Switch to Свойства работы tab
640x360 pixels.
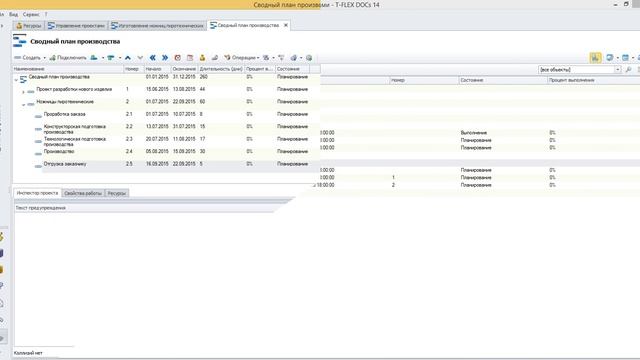(83, 193)
